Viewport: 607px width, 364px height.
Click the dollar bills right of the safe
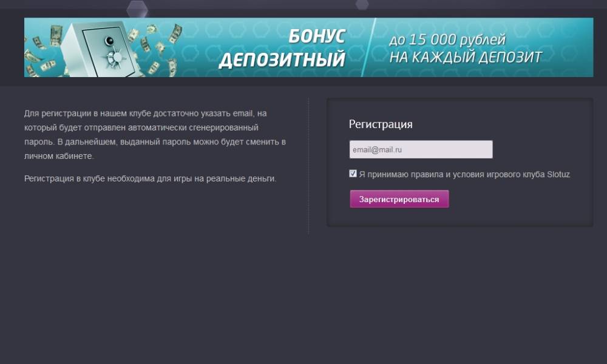(x=158, y=49)
